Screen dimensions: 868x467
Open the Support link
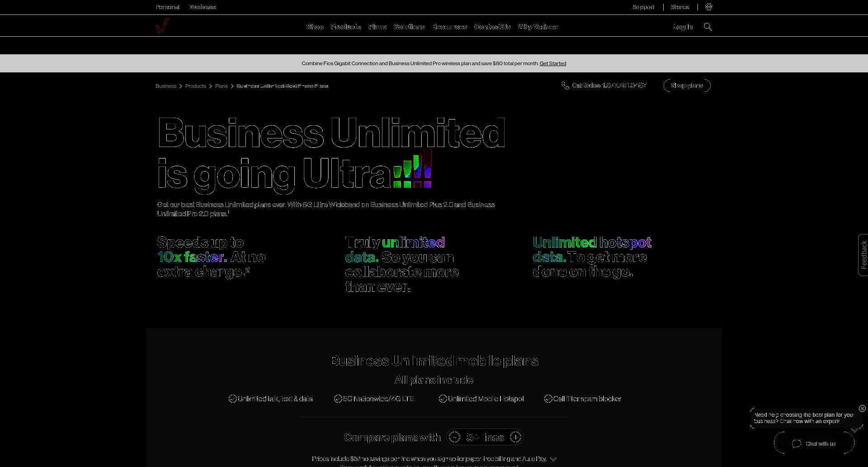[x=643, y=7]
